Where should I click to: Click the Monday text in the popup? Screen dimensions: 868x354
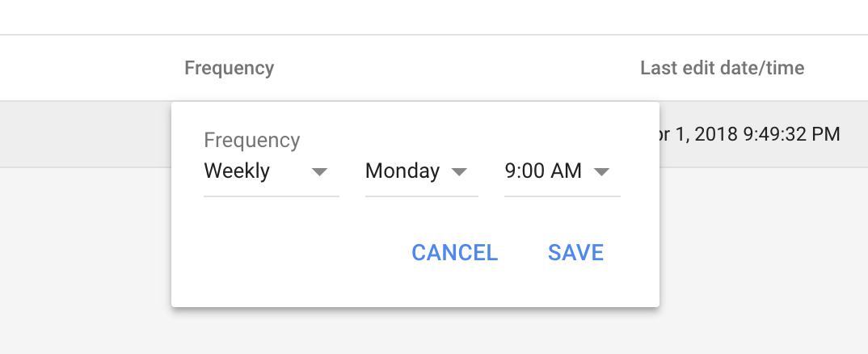tap(402, 171)
